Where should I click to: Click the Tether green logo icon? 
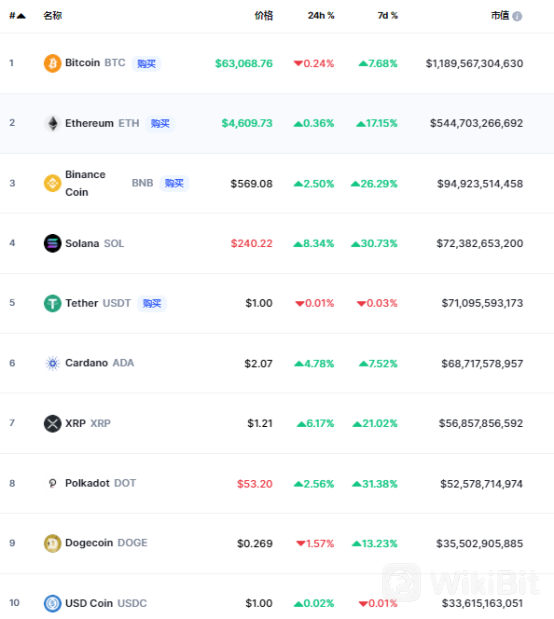coord(53,303)
